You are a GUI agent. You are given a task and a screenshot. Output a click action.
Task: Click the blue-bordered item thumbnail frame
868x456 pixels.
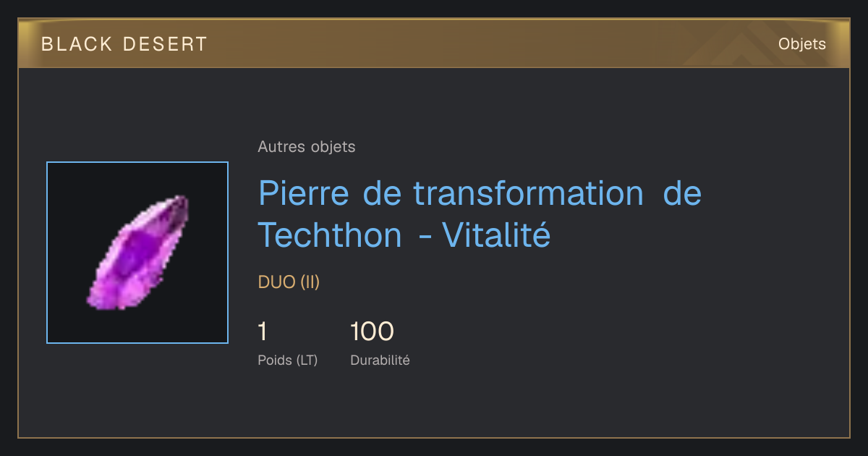pyautogui.click(x=137, y=253)
